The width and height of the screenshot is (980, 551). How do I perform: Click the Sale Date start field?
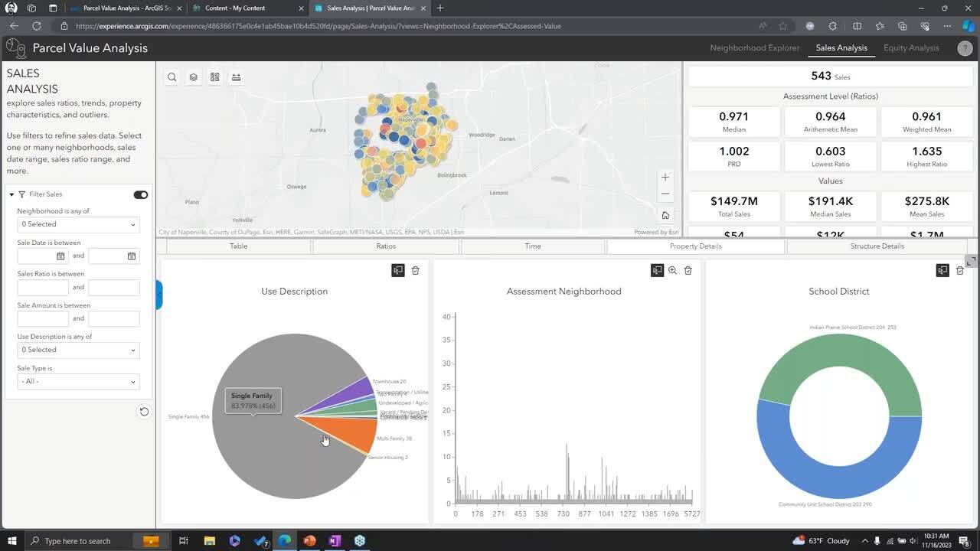[x=38, y=256]
